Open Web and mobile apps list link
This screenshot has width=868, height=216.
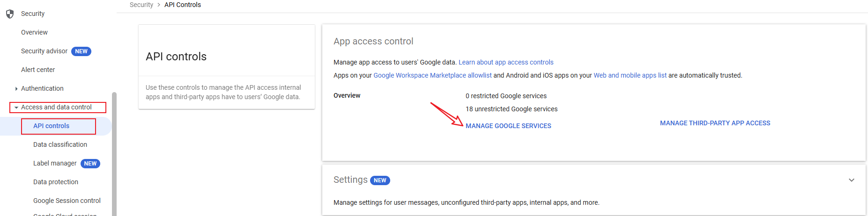click(x=630, y=75)
